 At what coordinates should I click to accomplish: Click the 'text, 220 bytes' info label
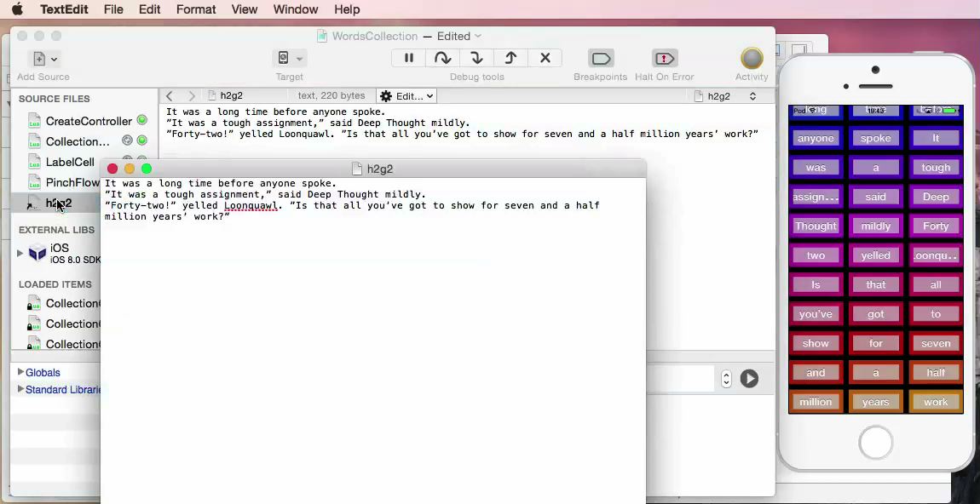click(x=331, y=96)
